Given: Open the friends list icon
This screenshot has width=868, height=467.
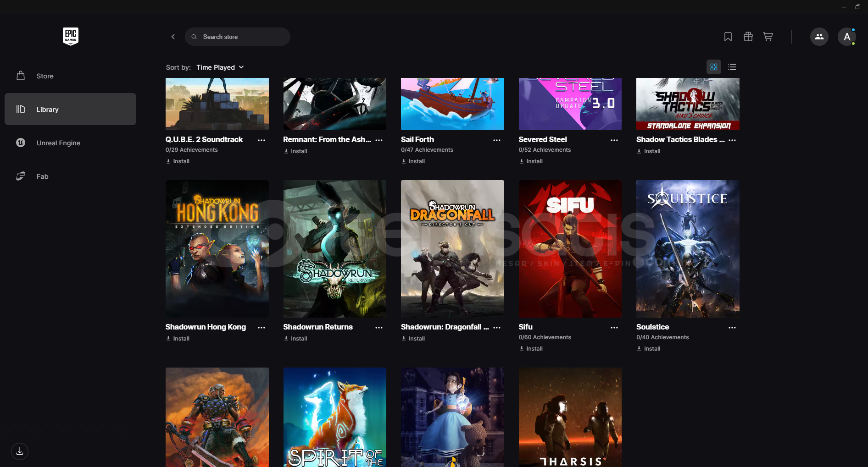Looking at the screenshot, I should coord(819,37).
